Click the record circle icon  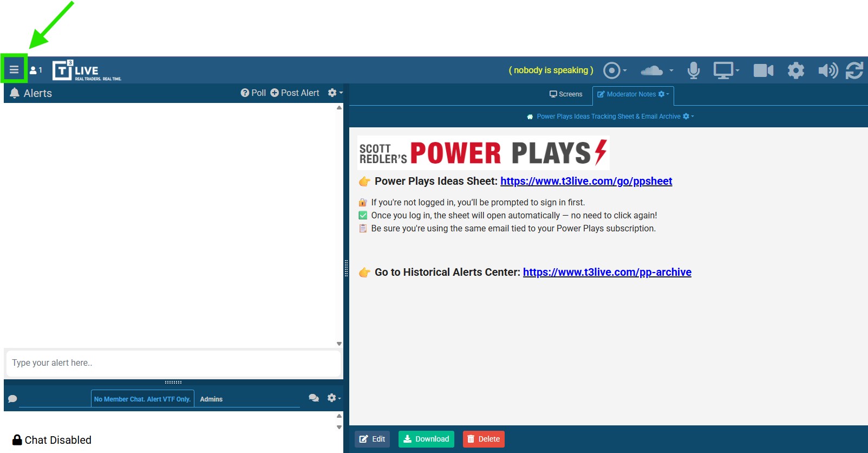coord(611,70)
